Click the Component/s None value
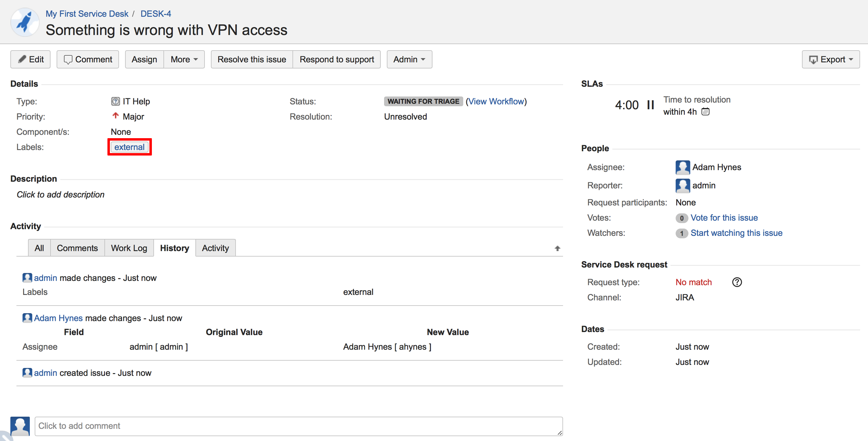This screenshot has height=441, width=868. [x=121, y=132]
